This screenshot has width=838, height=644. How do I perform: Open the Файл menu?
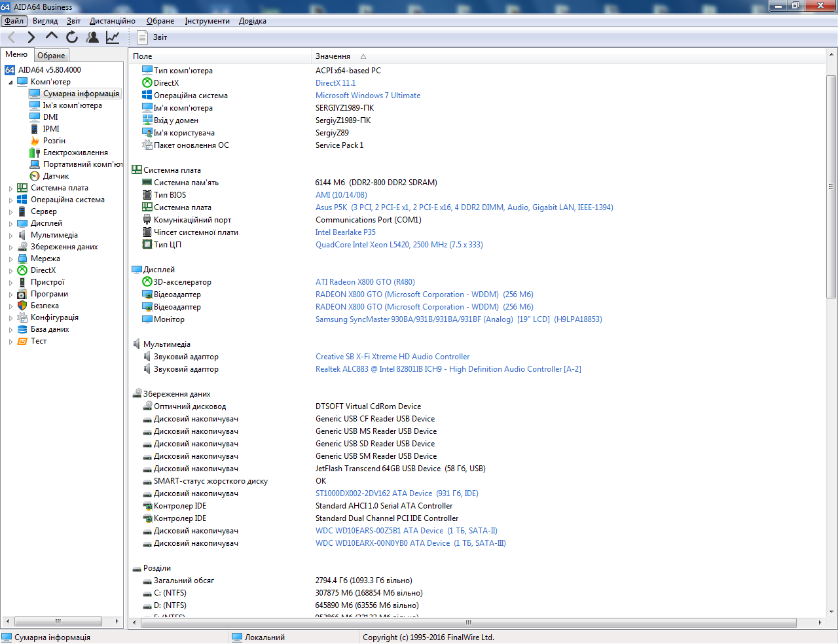[x=14, y=21]
